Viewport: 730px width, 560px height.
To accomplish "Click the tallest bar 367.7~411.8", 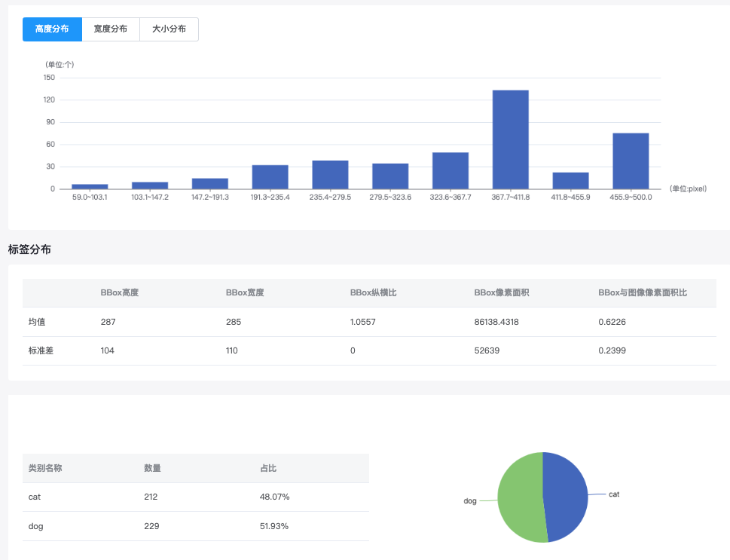I will point(510,139).
